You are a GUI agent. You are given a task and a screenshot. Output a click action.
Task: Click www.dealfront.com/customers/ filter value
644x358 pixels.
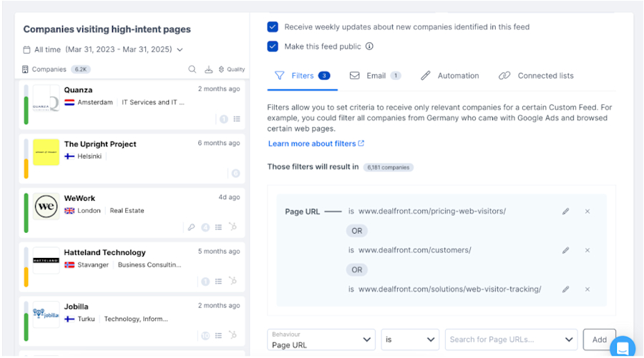(414, 250)
